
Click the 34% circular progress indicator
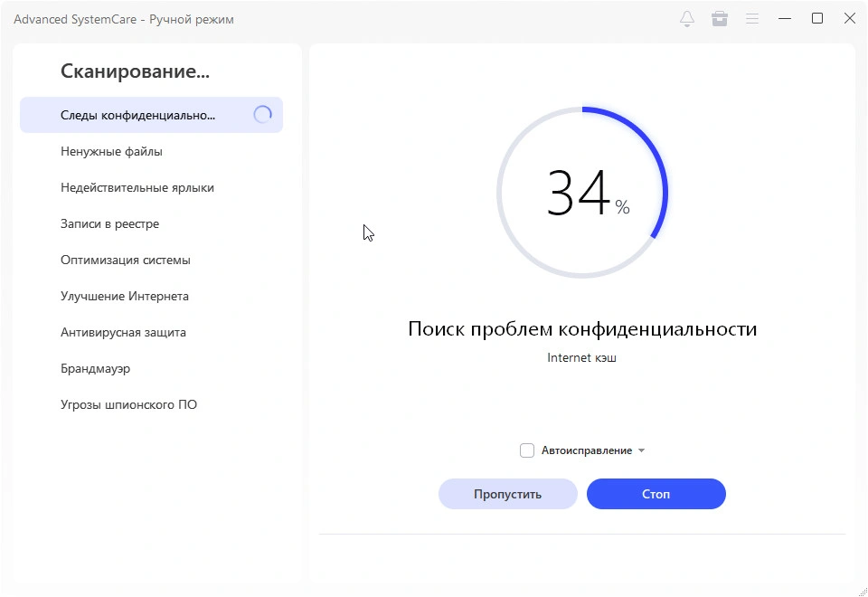pos(582,193)
